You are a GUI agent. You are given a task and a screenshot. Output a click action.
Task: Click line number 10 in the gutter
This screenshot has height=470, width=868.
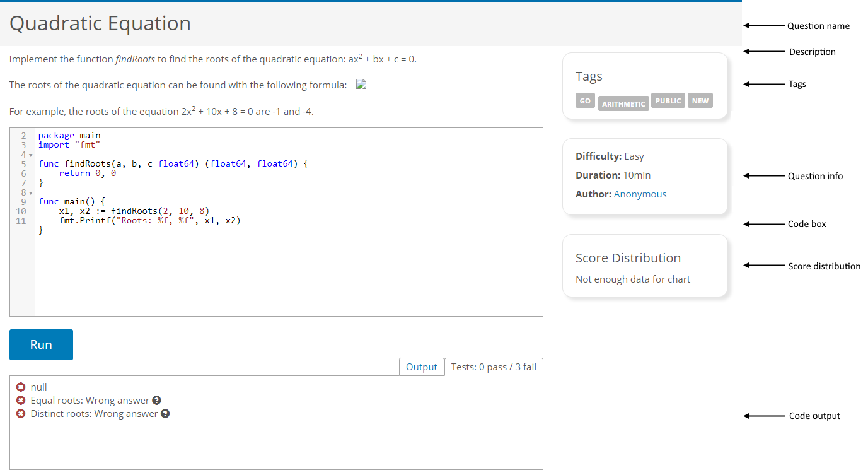pyautogui.click(x=21, y=211)
